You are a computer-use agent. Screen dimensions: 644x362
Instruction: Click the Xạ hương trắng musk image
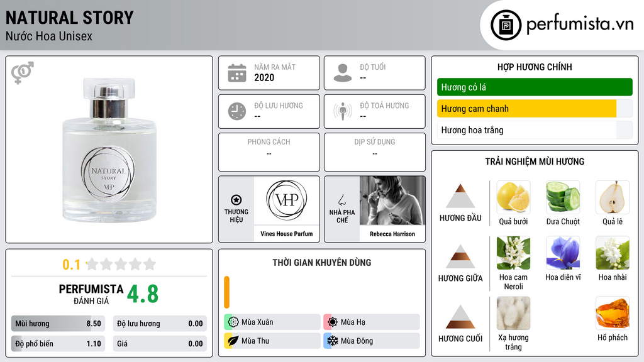(x=513, y=313)
